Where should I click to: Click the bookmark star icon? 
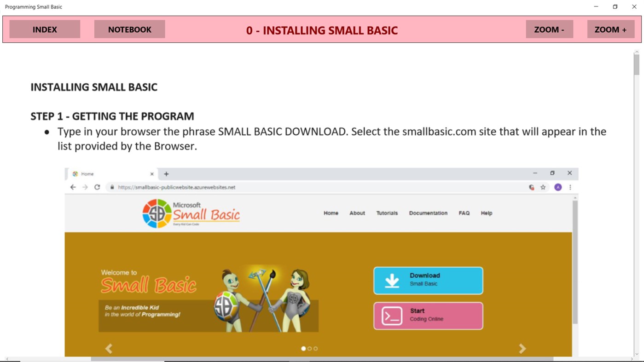tap(543, 187)
